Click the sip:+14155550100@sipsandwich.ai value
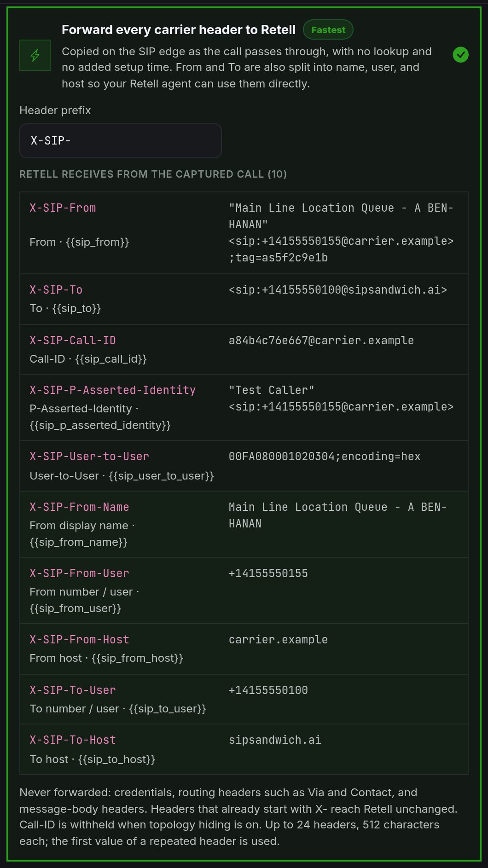 [x=338, y=290]
